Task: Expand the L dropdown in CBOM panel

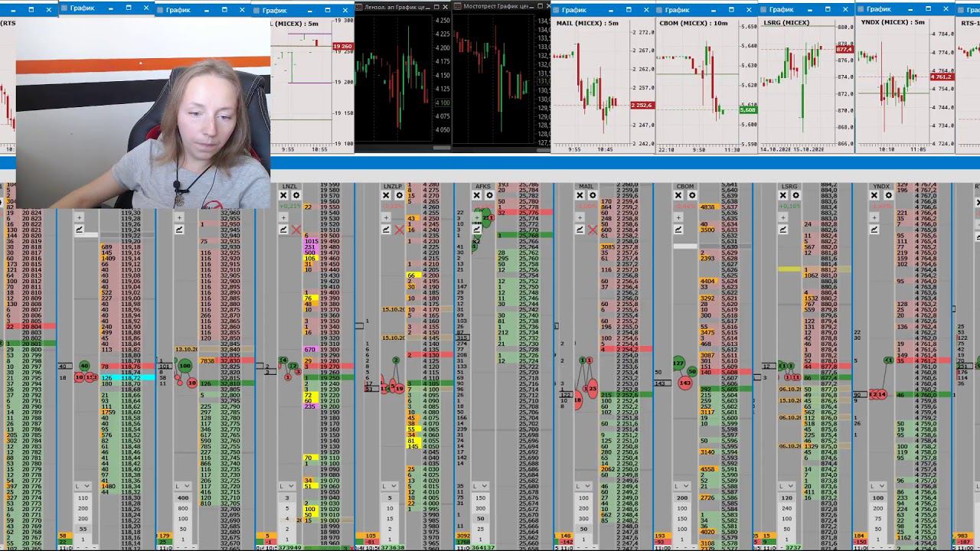Action: coord(681,486)
